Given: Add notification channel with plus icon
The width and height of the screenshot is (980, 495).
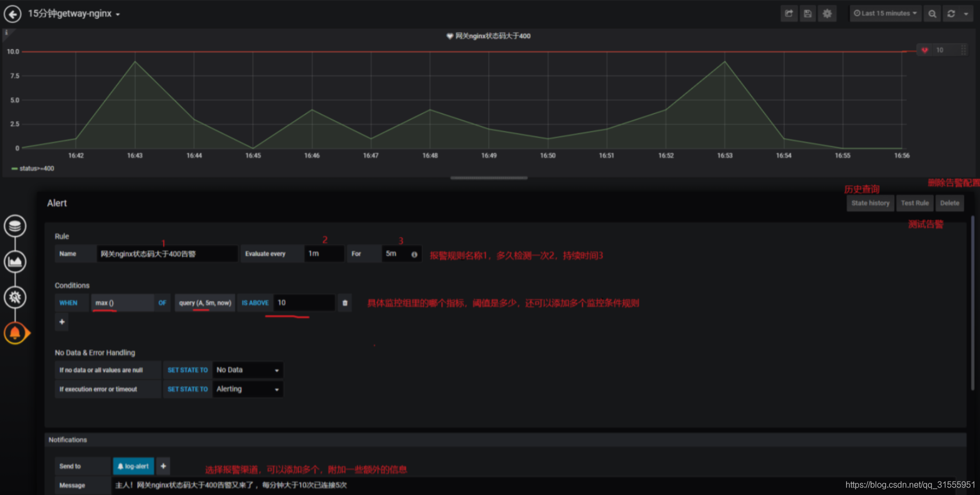Looking at the screenshot, I should point(163,466).
